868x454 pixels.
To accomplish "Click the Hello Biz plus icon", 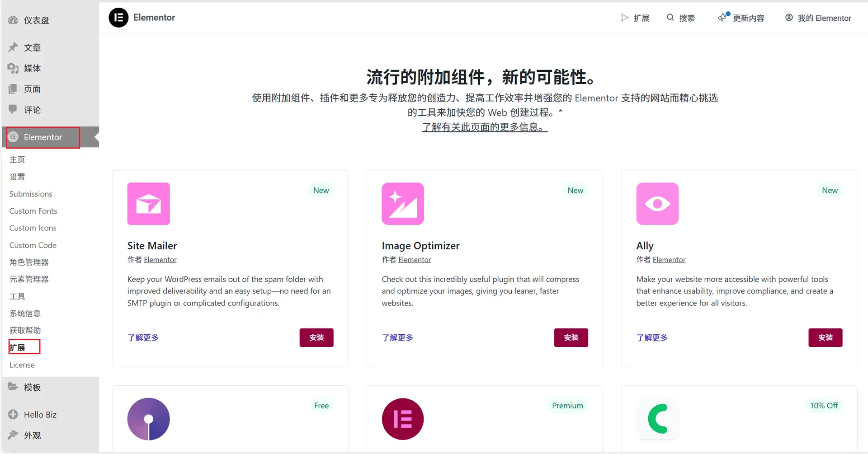I will tap(13, 414).
